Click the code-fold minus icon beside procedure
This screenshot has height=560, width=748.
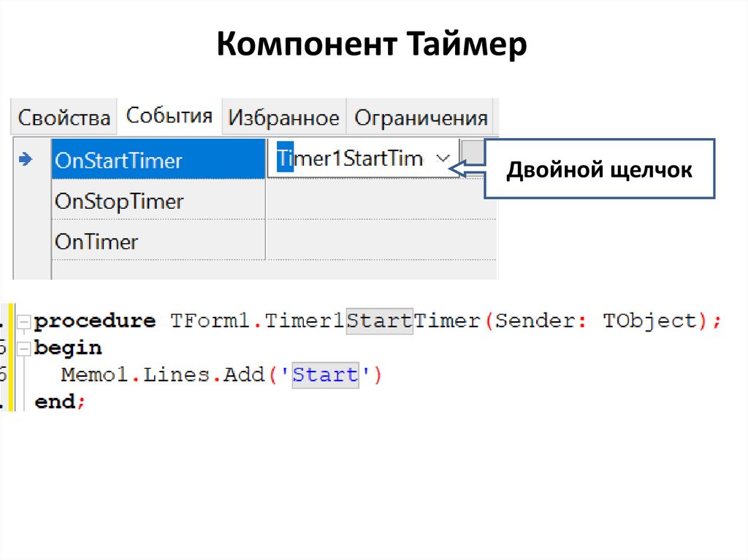(24, 320)
